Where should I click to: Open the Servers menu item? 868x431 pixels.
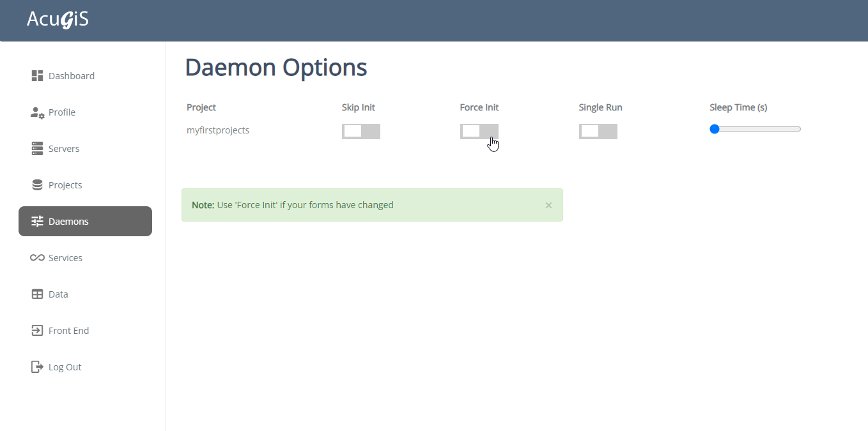[64, 149]
